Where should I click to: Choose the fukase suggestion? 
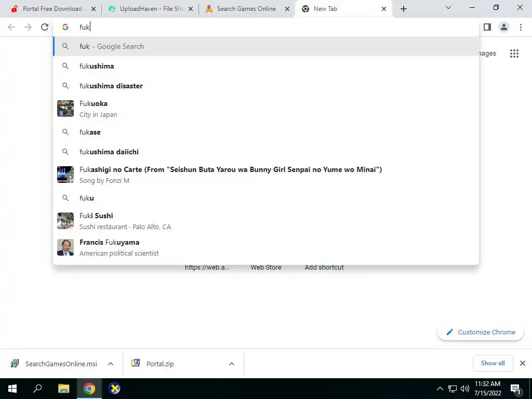pyautogui.click(x=266, y=132)
